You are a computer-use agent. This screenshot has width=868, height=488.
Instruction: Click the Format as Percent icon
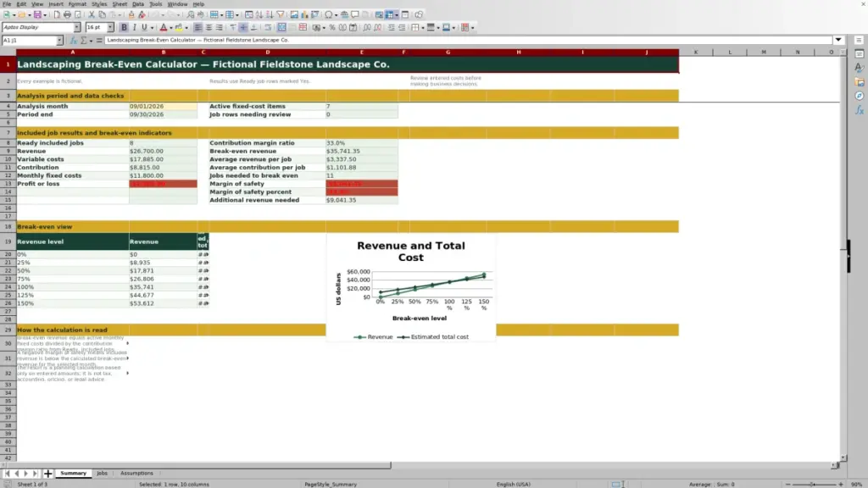(x=332, y=28)
